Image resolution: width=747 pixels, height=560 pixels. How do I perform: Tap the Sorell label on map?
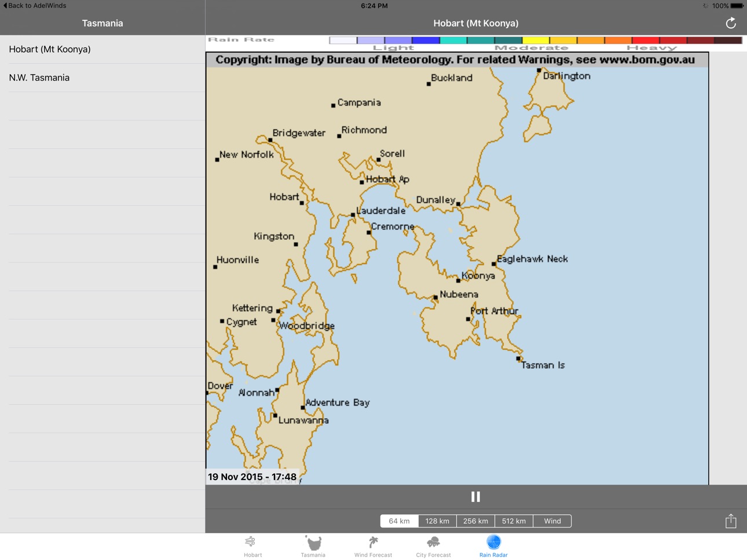point(392,153)
